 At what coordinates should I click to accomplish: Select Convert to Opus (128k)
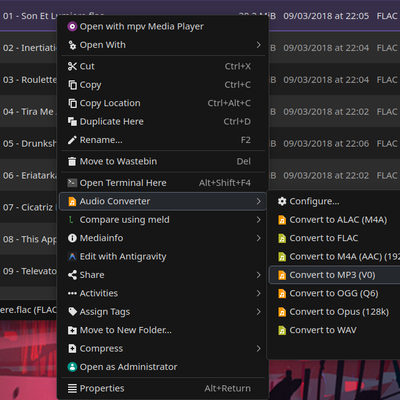coord(334,312)
